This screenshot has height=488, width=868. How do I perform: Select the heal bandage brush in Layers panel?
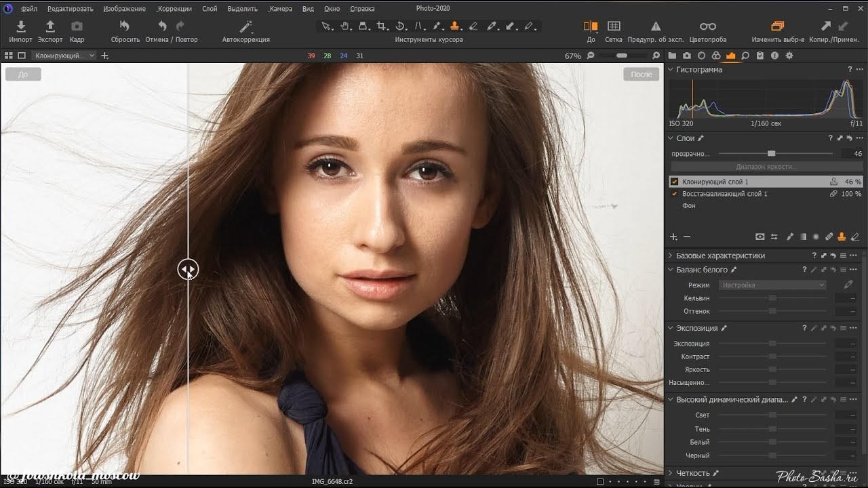click(829, 237)
